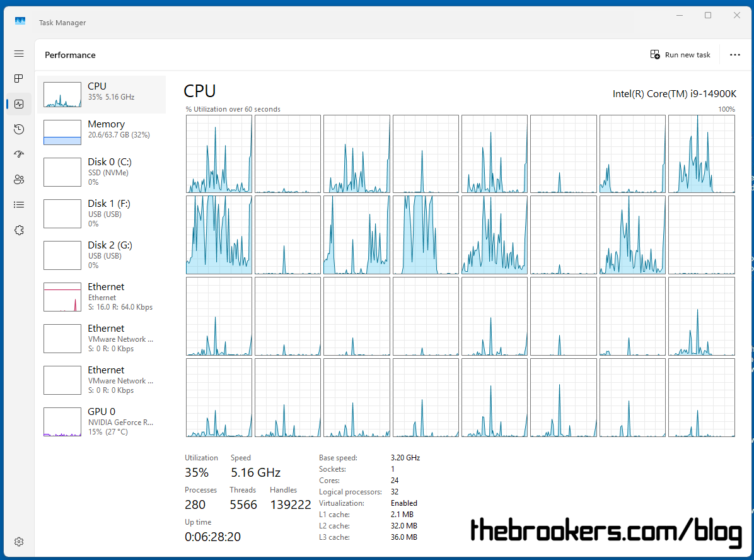Select the CPU entry in the sidebar

pyautogui.click(x=101, y=95)
